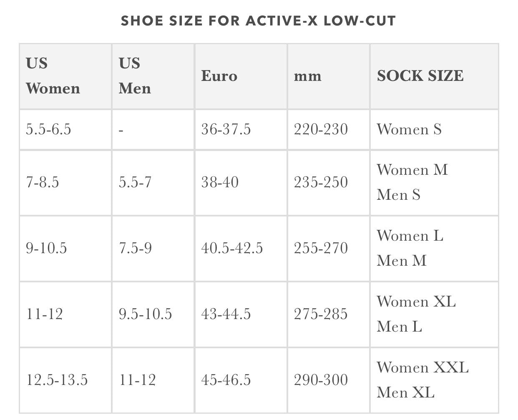Image resolution: width=518 pixels, height=420 pixels.
Task: Click the "Shoe Size for Active-X Low-Cut" title
Action: coord(258,21)
